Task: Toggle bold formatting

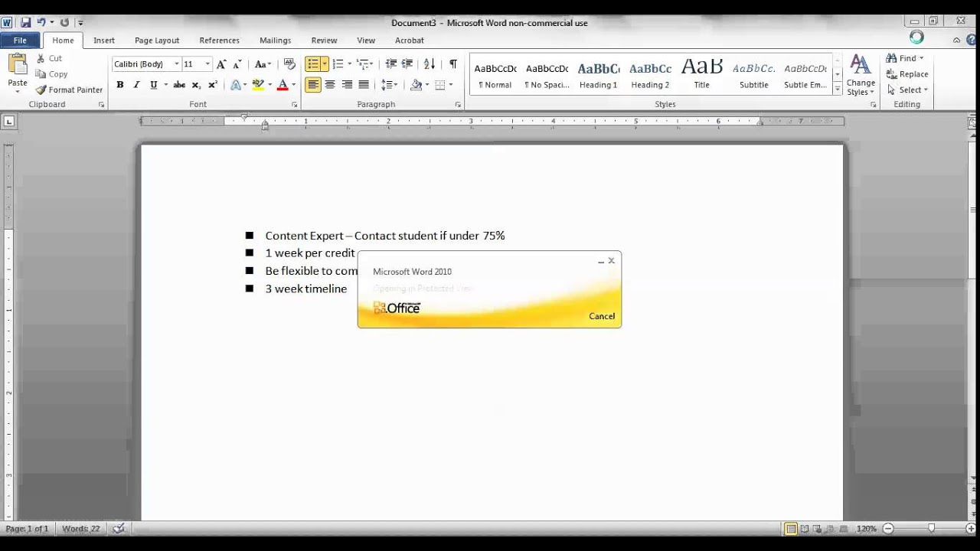Action: [x=119, y=85]
